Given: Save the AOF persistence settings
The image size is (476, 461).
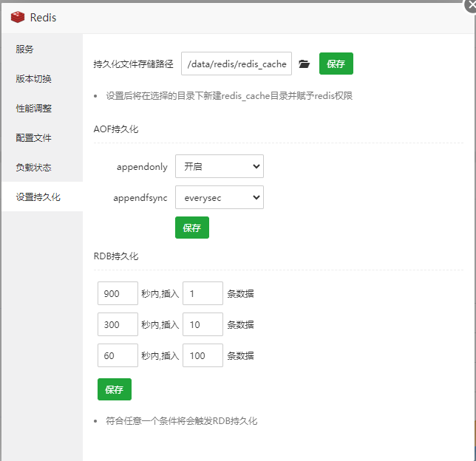Looking at the screenshot, I should 192,228.
